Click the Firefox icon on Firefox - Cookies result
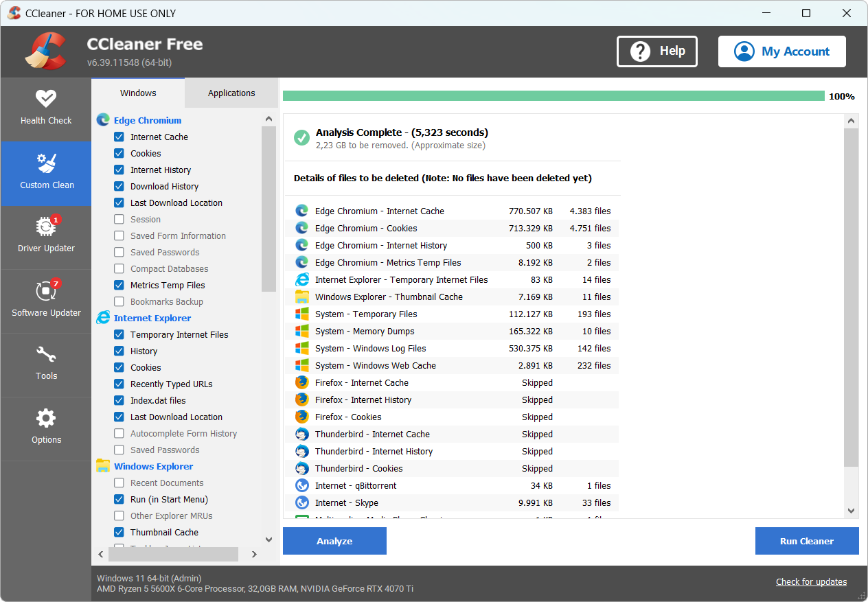This screenshot has width=868, height=602. pyautogui.click(x=302, y=417)
